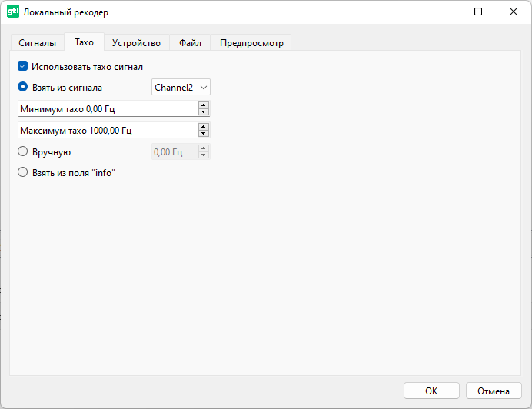Viewport: 532px width, 409px height.
Task: Click the gtl application icon in title bar
Action: point(13,12)
